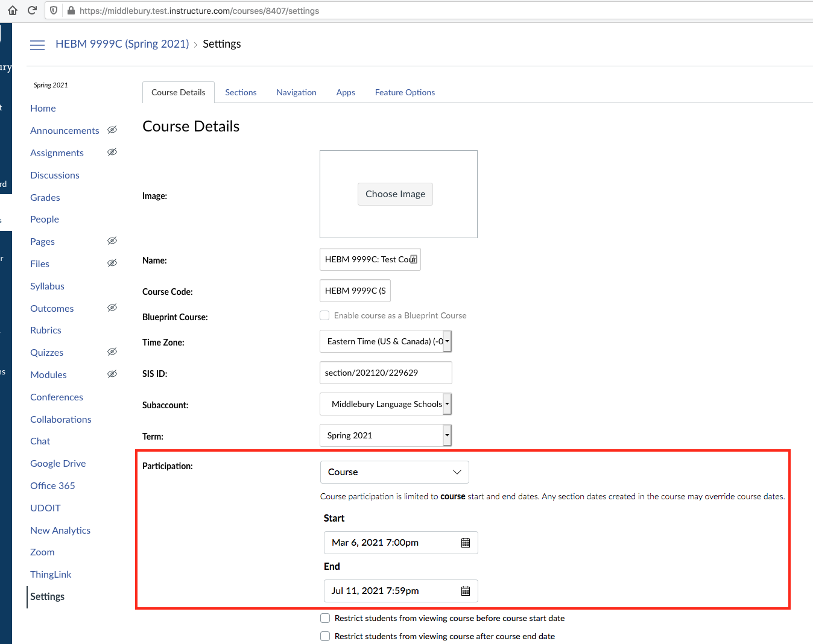Screen dimensions: 813x644
Task: Click the hidden-eye icon next to Announcements
Action: [x=112, y=130]
